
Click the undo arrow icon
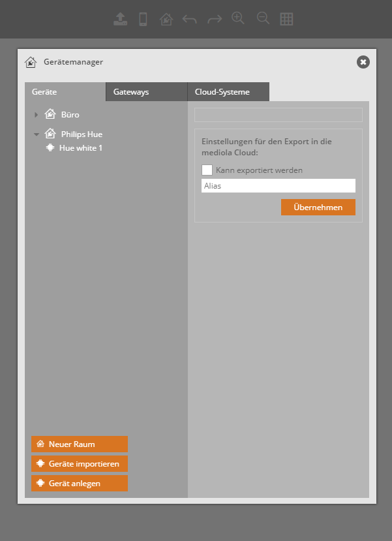pos(190,20)
